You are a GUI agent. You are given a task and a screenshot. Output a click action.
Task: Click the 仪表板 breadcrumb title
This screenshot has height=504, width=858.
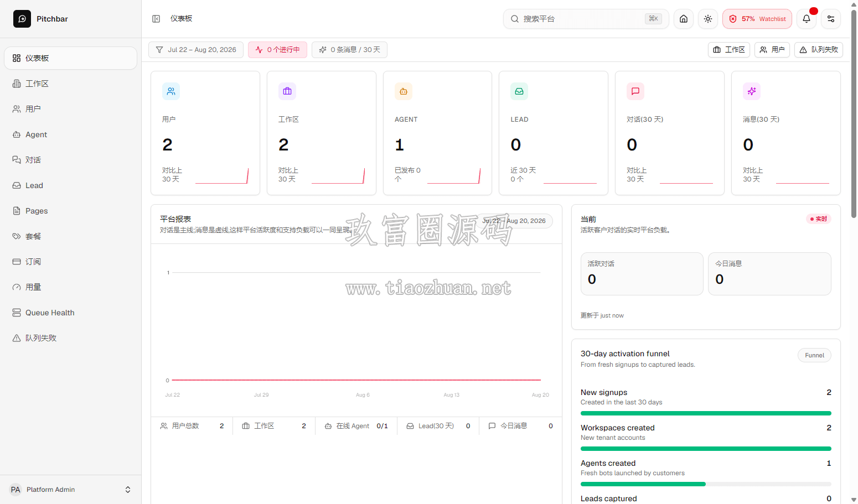pyautogui.click(x=182, y=19)
